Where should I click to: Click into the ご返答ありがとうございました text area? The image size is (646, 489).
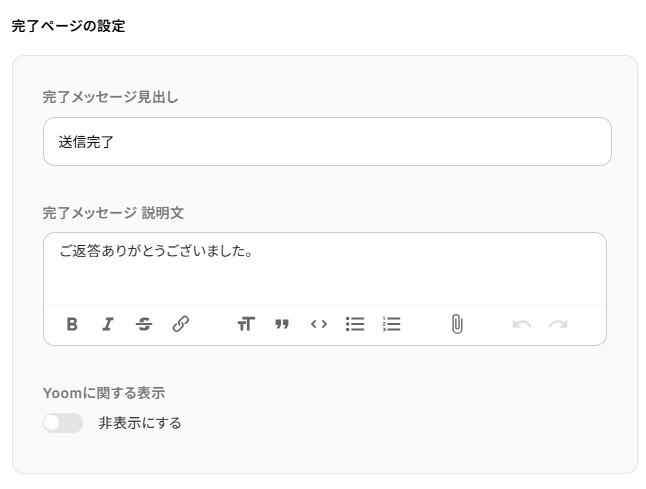[325, 269]
